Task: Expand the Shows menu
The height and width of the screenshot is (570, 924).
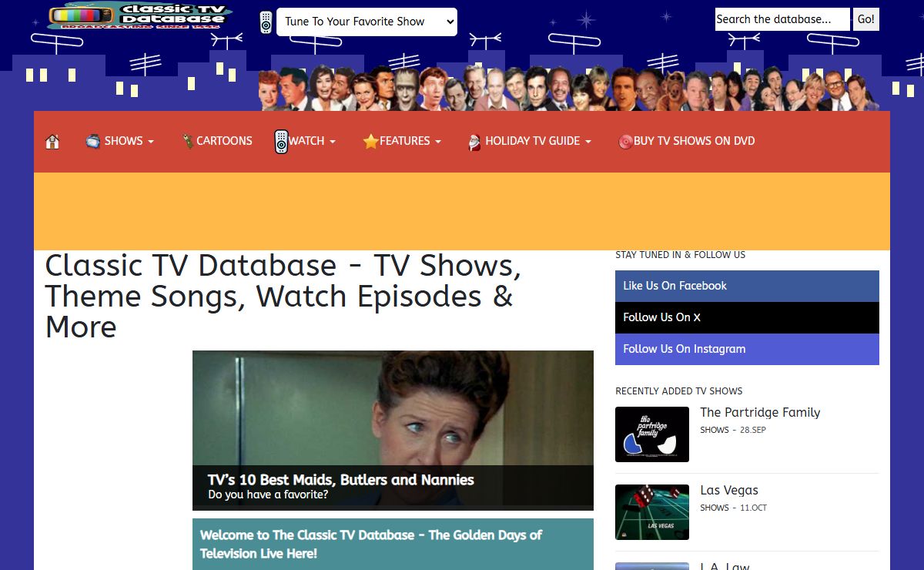Action: point(129,141)
